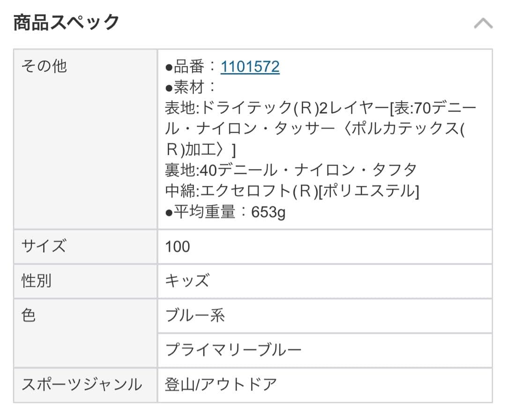Screen dimensions: 506x420
Task: Click the 商品スペック section heading
Action: pos(67,22)
